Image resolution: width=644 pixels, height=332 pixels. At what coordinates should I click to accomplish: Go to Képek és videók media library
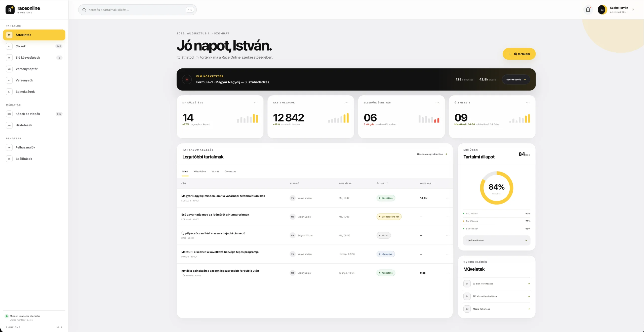(x=34, y=114)
